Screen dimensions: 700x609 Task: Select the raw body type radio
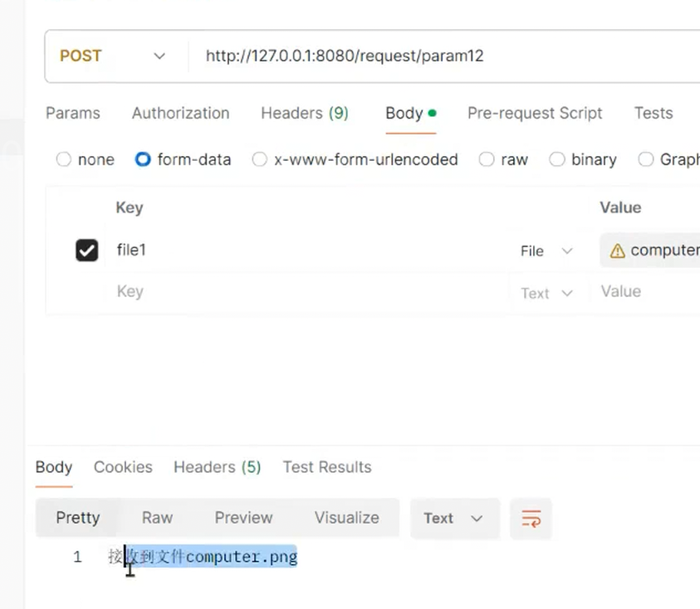point(487,159)
